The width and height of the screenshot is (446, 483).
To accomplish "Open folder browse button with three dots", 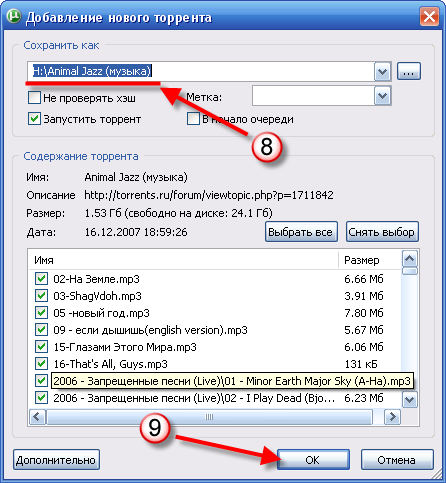I will 409,71.
